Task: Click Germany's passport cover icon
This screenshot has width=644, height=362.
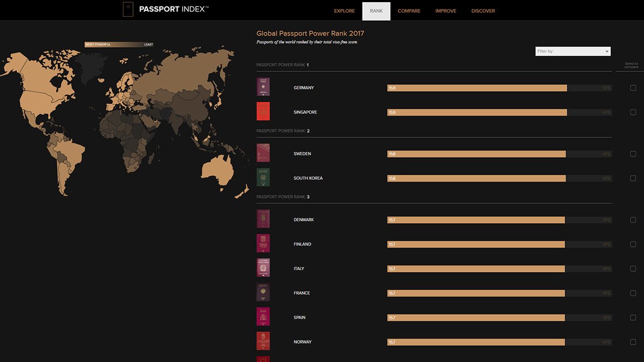Action: coord(263,87)
